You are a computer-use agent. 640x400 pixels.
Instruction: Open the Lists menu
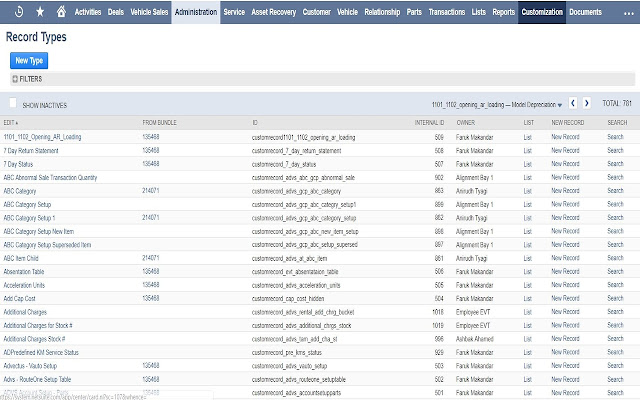pyautogui.click(x=478, y=12)
